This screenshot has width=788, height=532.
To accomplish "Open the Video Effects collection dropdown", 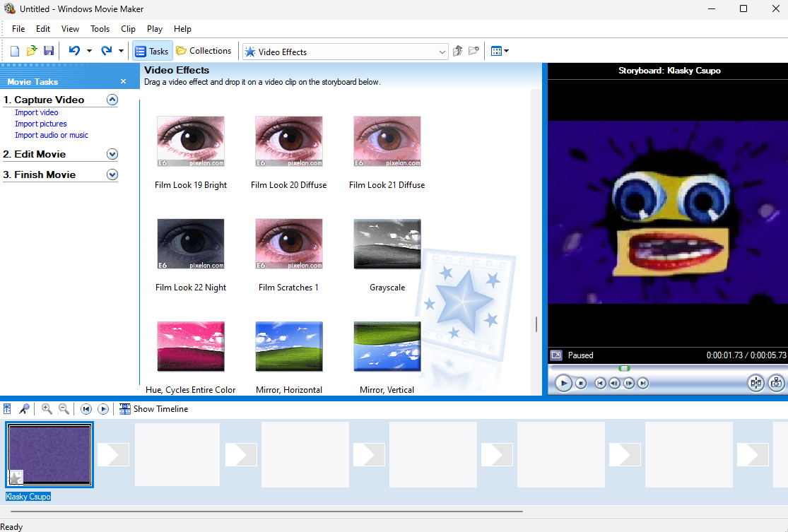I will click(442, 52).
